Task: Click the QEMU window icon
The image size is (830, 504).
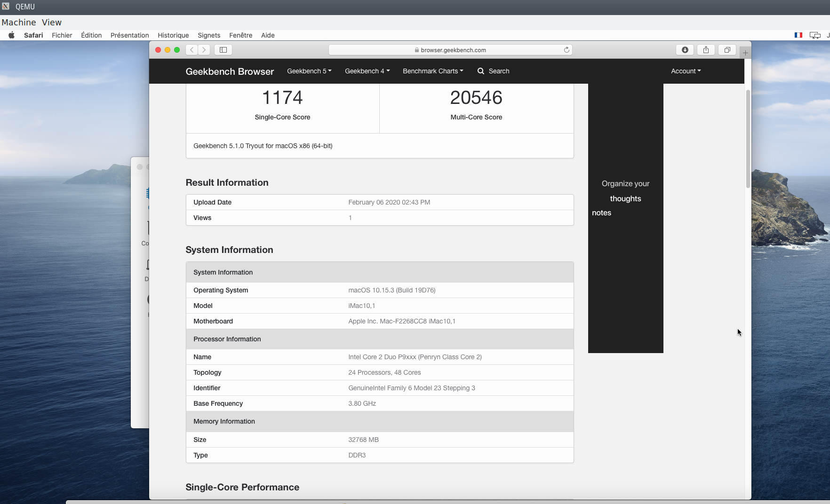Action: (x=6, y=7)
